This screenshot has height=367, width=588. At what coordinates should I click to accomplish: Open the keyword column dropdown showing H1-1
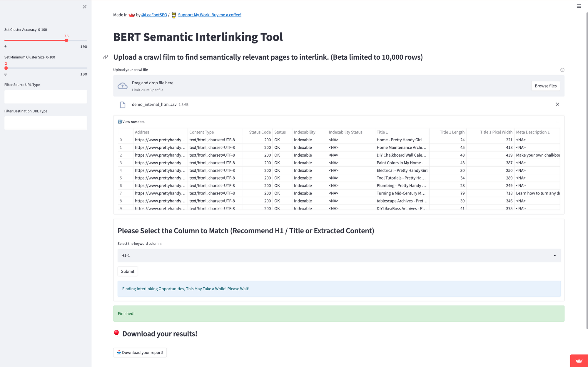(x=339, y=256)
